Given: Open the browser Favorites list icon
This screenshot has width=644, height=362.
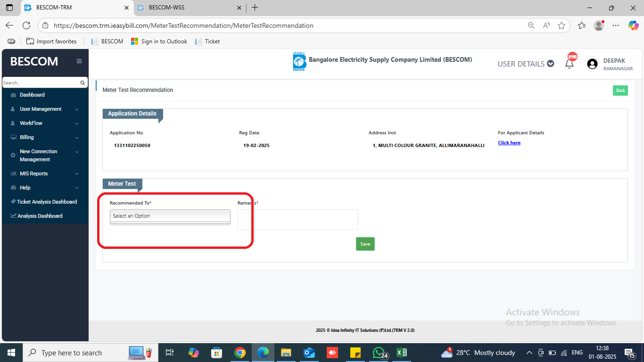Looking at the screenshot, I should click(x=582, y=25).
